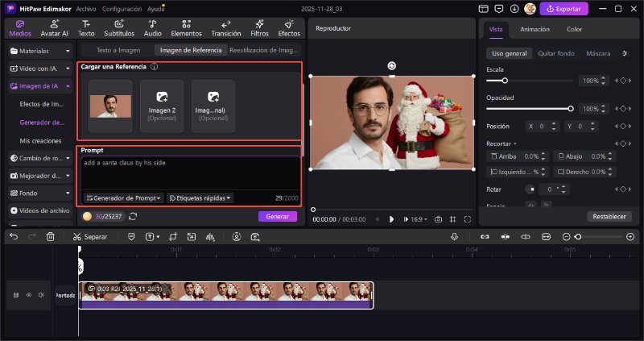Open the Texto tool tab
This screenshot has width=644, height=341.
[x=86, y=28]
